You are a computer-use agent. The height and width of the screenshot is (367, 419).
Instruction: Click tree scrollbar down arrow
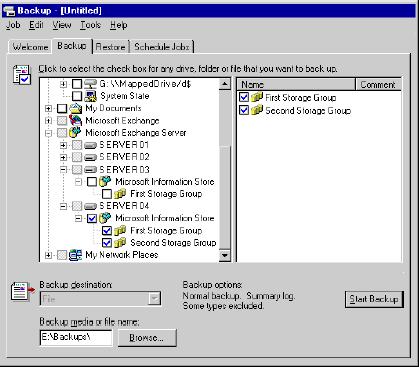[x=225, y=256]
